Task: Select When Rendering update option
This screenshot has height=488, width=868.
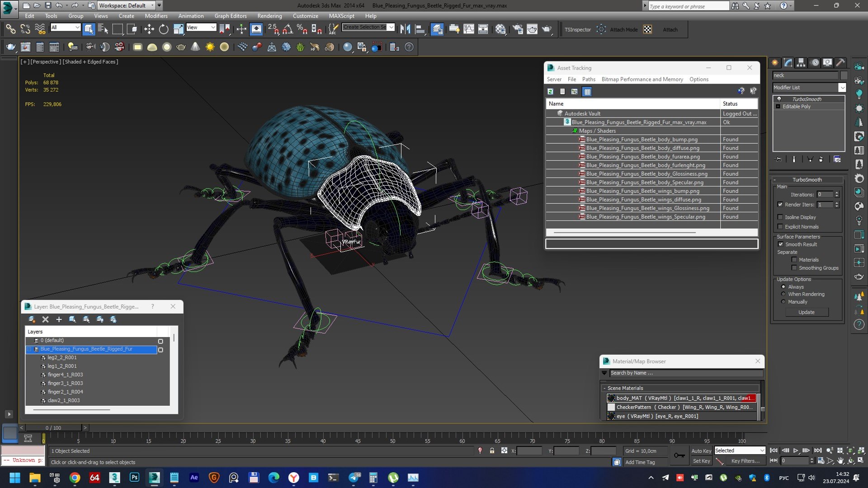Action: tap(783, 294)
